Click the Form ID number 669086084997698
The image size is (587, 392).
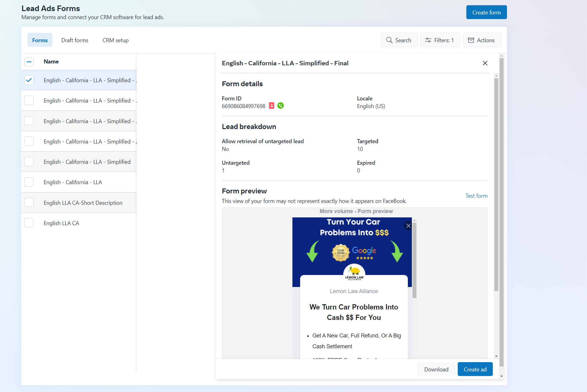243,106
